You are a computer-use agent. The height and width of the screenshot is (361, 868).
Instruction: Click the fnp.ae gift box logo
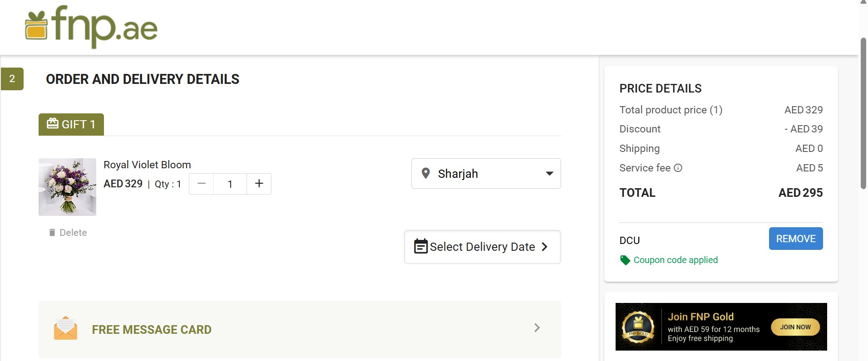click(x=36, y=26)
